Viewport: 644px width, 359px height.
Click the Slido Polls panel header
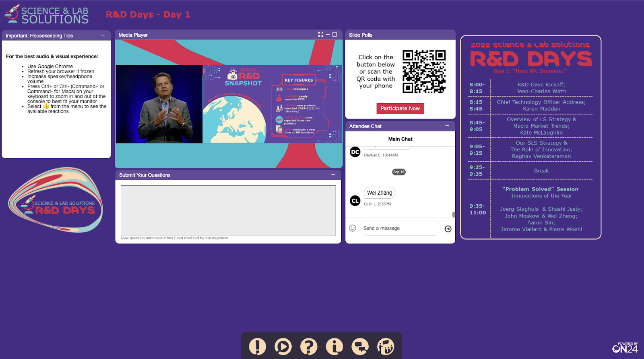click(400, 35)
